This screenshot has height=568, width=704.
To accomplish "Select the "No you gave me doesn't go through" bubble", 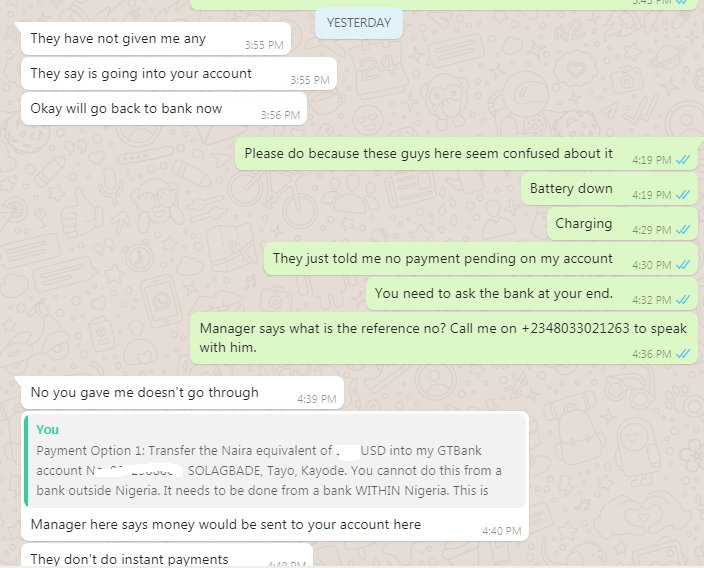I will (x=182, y=392).
